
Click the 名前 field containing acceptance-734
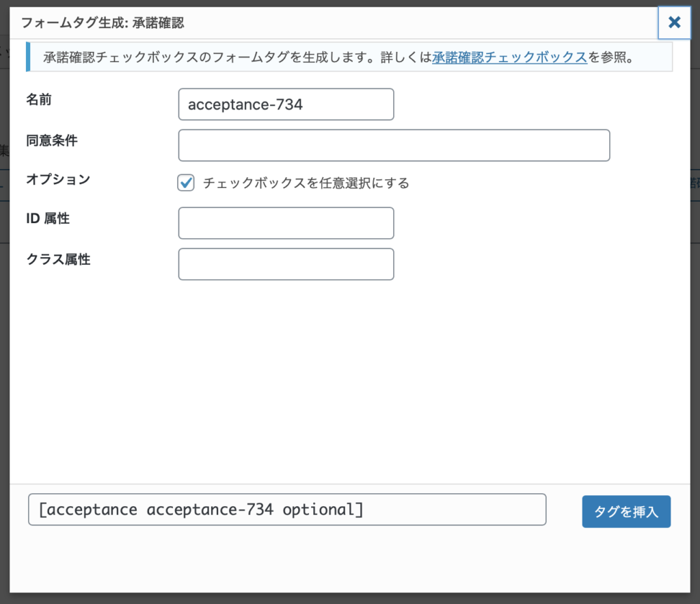[x=286, y=104]
